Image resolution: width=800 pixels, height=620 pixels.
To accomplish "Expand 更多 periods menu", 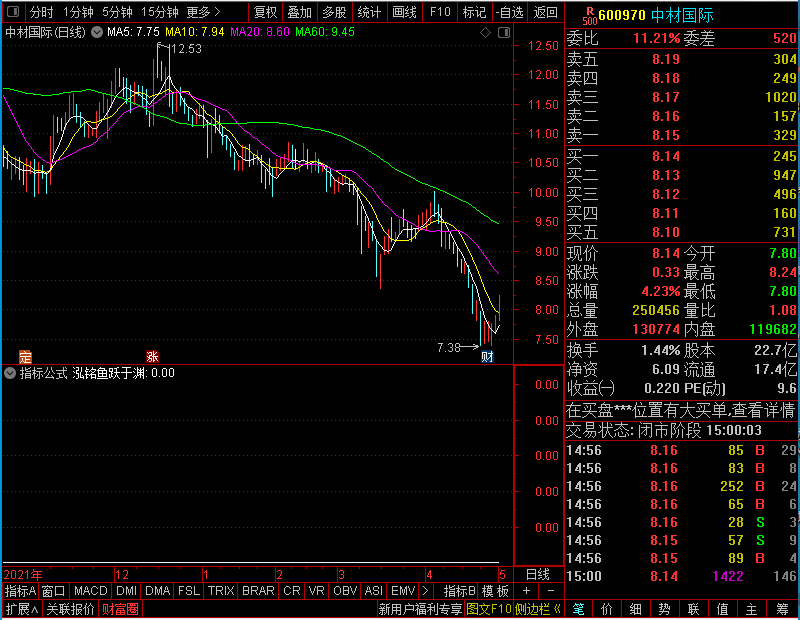I will click(x=204, y=12).
